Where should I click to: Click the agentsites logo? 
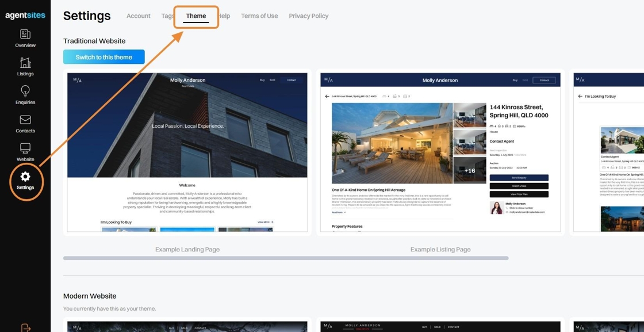tap(25, 16)
